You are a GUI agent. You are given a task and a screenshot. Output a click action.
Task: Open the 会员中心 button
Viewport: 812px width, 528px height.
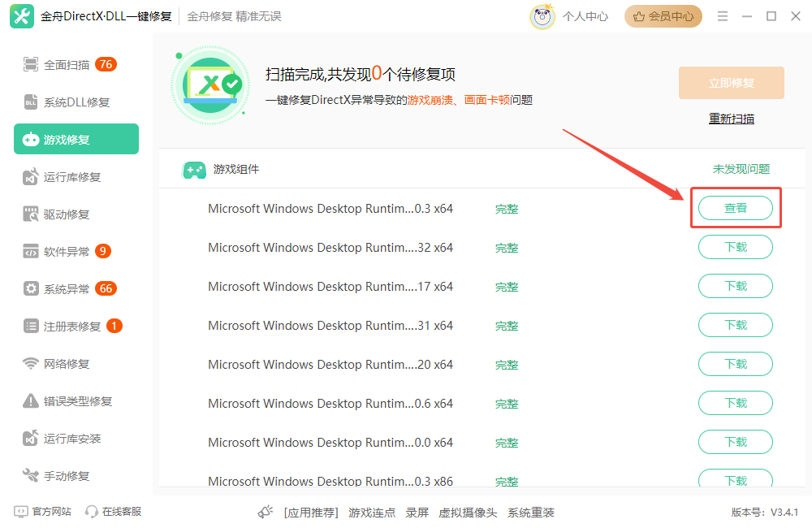pyautogui.click(x=663, y=16)
